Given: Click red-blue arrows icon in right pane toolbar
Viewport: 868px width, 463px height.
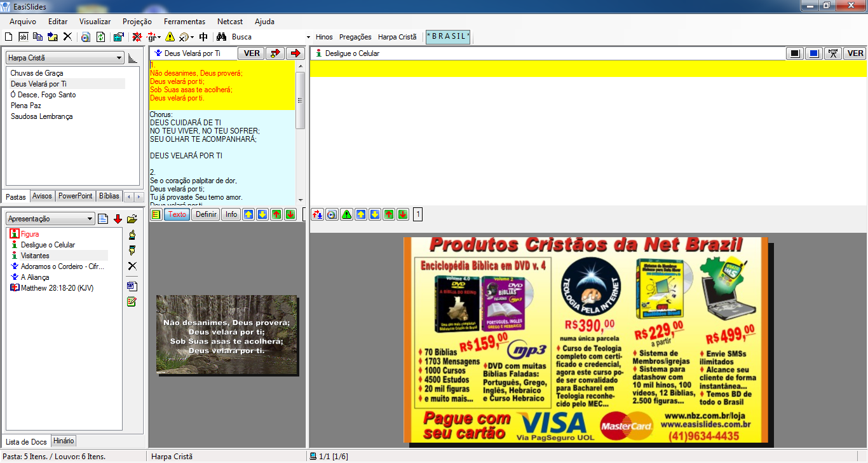Looking at the screenshot, I should 318,214.
